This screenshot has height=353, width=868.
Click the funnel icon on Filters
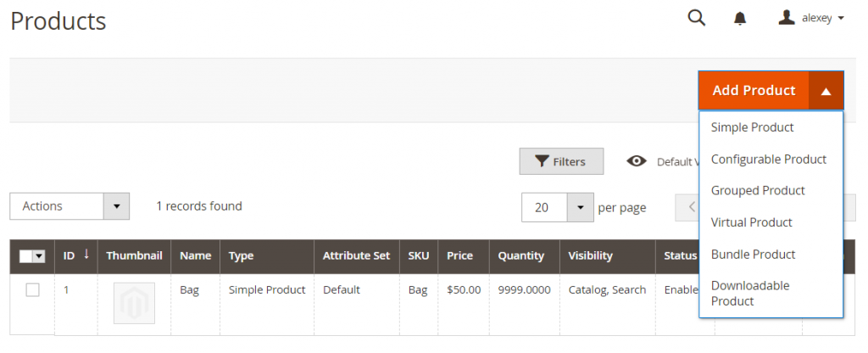pyautogui.click(x=542, y=161)
